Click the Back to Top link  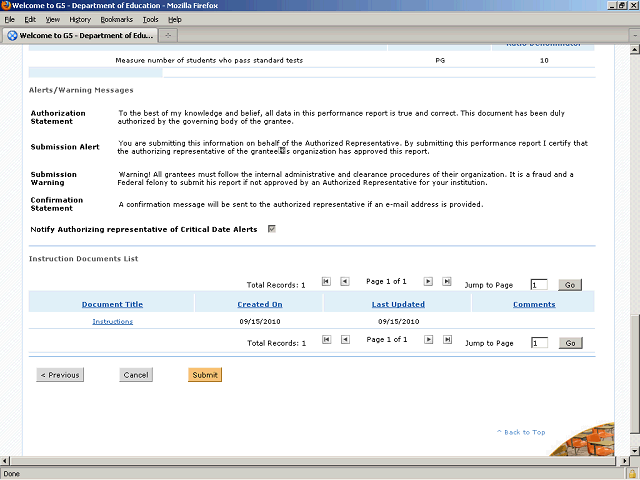(x=521, y=432)
